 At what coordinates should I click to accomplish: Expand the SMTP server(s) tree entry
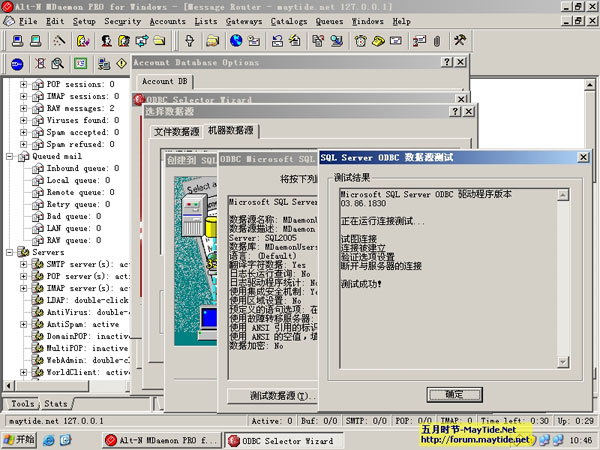24,265
